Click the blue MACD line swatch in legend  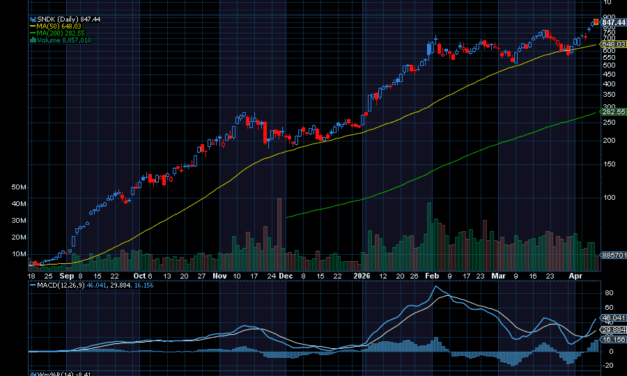pos(33,285)
